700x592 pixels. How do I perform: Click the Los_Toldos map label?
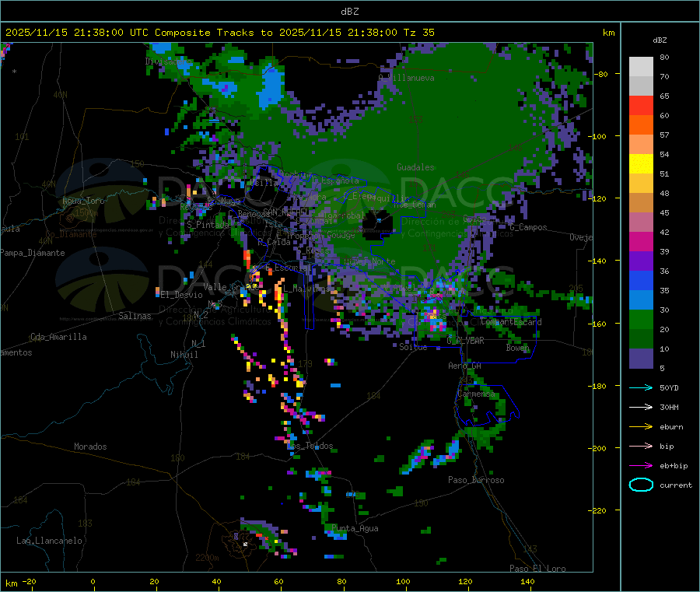[x=310, y=446]
